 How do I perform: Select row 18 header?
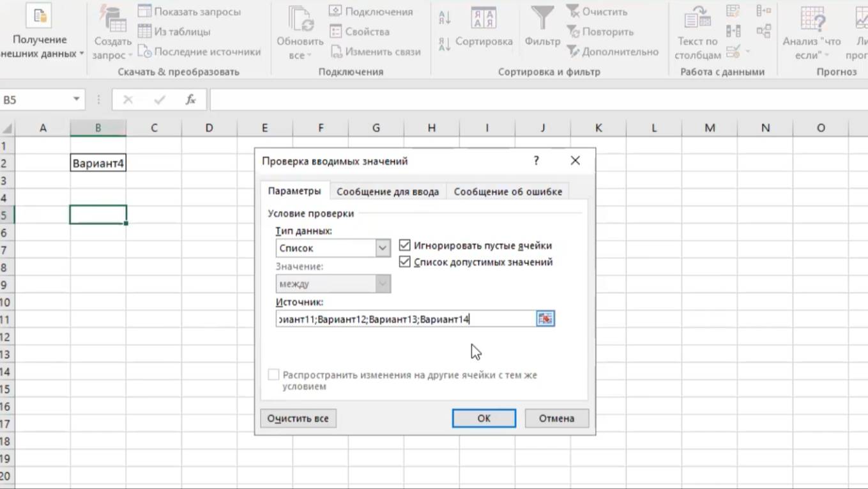6,441
